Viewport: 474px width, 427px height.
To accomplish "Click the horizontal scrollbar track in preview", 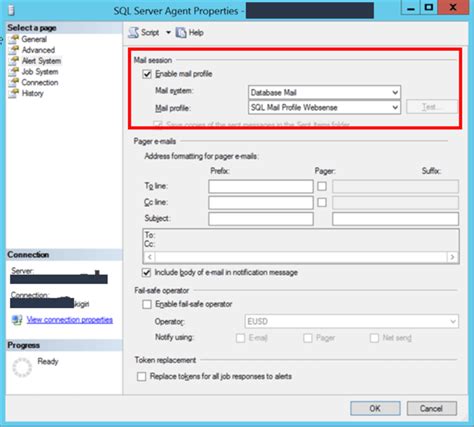I will coord(301,257).
